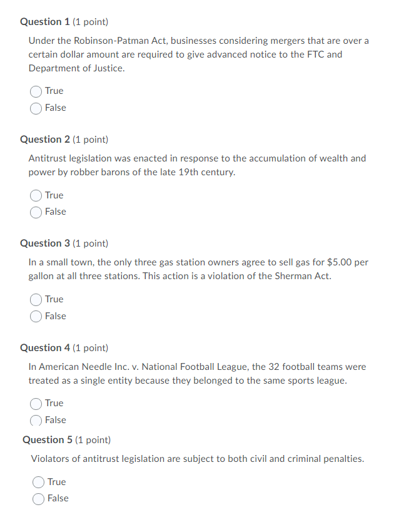Select False for Question 1
This screenshot has height=532, width=404.
coord(36,108)
